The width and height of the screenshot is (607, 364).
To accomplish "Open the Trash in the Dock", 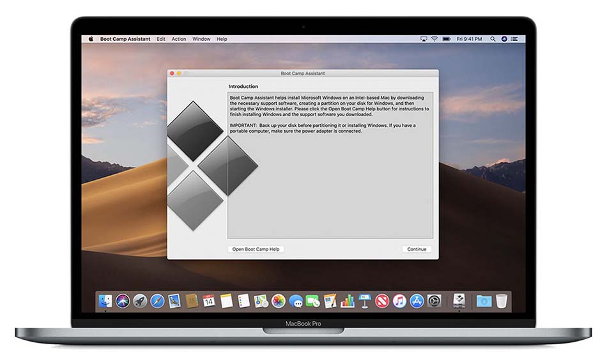I will point(502,301).
